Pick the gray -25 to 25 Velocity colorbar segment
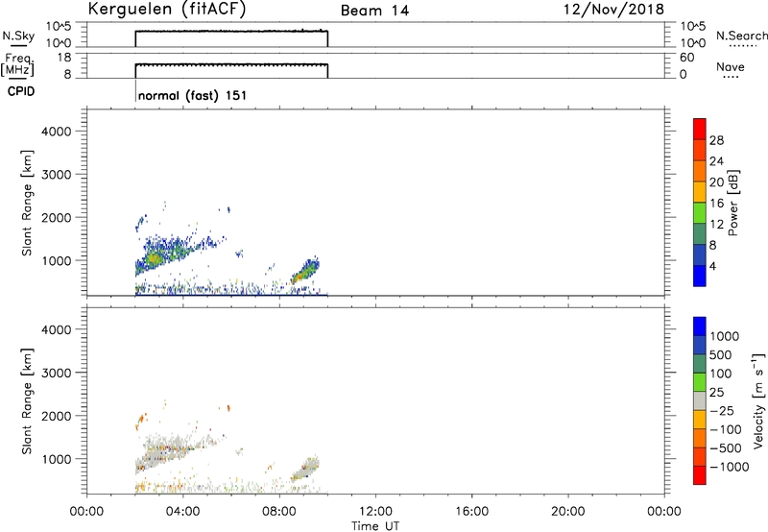The width and height of the screenshot is (768, 532). coord(700,401)
